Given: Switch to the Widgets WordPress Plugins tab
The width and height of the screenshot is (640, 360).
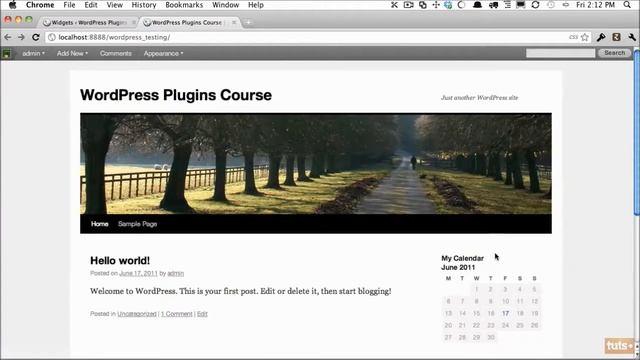Looking at the screenshot, I should tap(88, 22).
